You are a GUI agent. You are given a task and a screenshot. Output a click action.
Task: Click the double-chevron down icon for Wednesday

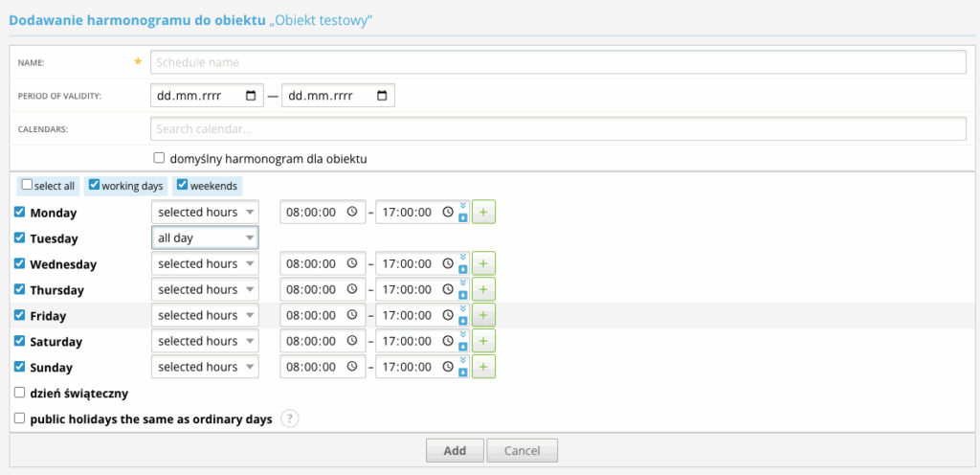[463, 257]
